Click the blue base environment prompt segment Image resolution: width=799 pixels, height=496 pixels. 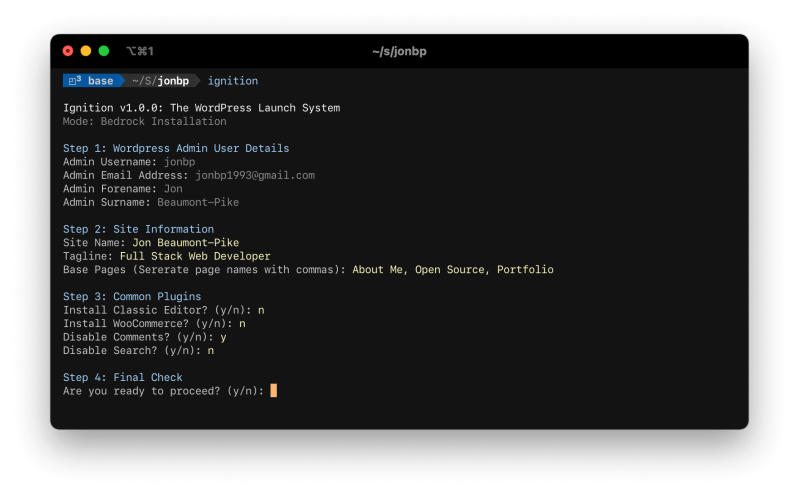[x=92, y=81]
